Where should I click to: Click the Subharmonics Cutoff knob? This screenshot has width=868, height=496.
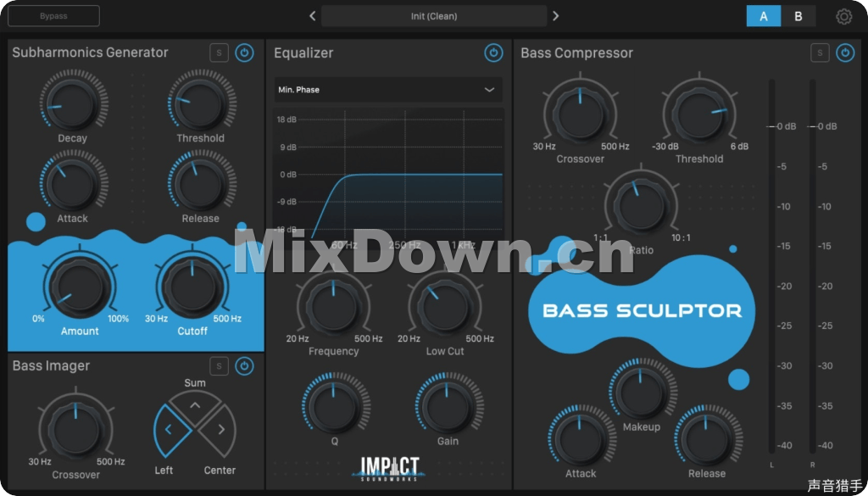[192, 287]
